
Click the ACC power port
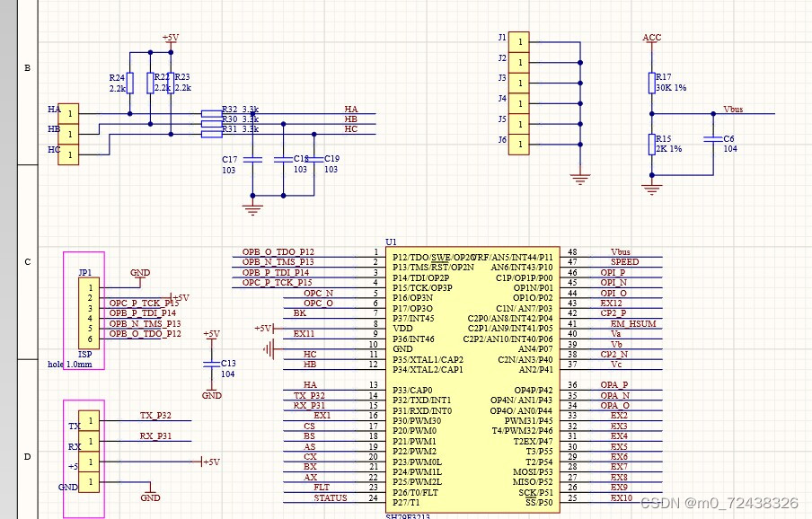tap(652, 38)
